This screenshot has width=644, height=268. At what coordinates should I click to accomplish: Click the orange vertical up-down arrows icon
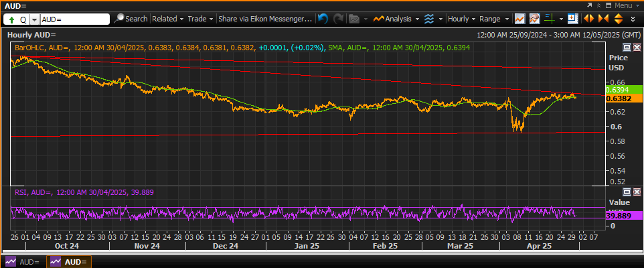click(619, 19)
